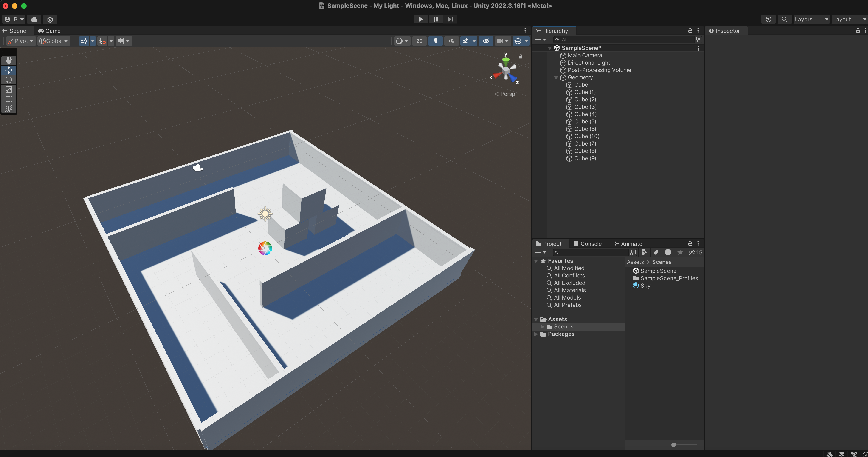Select the Rect transform tool
The image size is (868, 457).
click(x=9, y=99)
